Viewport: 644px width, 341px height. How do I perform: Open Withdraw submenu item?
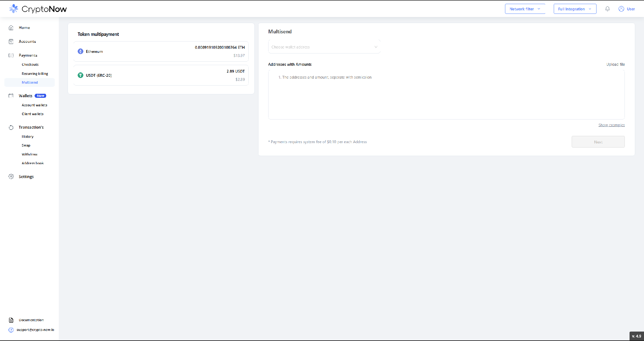coord(30,154)
